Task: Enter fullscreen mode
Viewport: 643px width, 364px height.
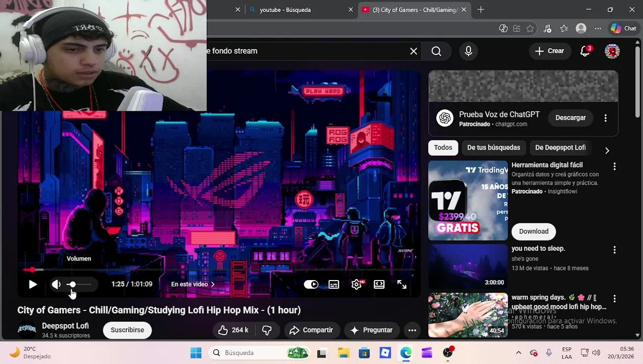Action: pos(402,285)
